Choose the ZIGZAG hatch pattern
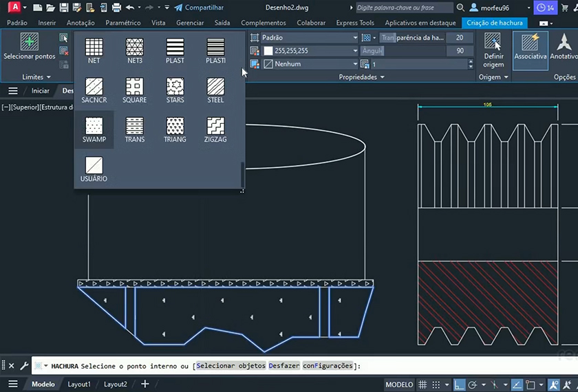The image size is (578, 392). (x=215, y=126)
